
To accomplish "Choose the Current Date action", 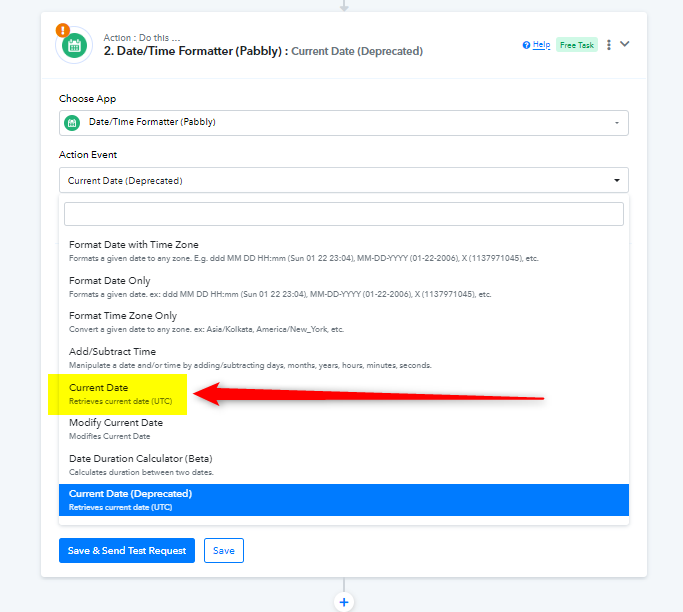I will click(x=344, y=394).
